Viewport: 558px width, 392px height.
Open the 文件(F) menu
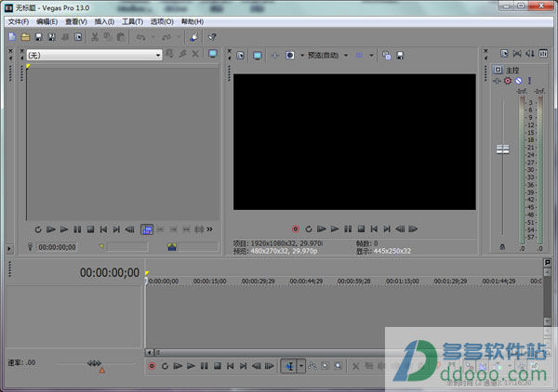(19, 21)
